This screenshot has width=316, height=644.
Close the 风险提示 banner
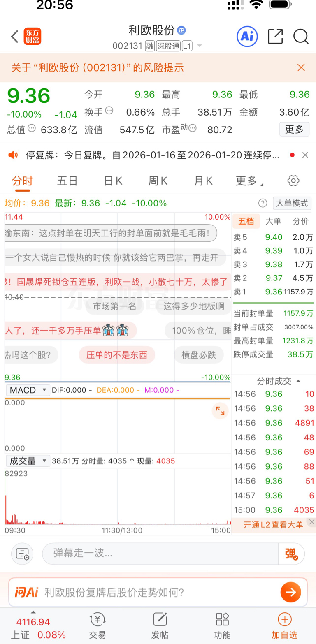pyautogui.click(x=301, y=67)
